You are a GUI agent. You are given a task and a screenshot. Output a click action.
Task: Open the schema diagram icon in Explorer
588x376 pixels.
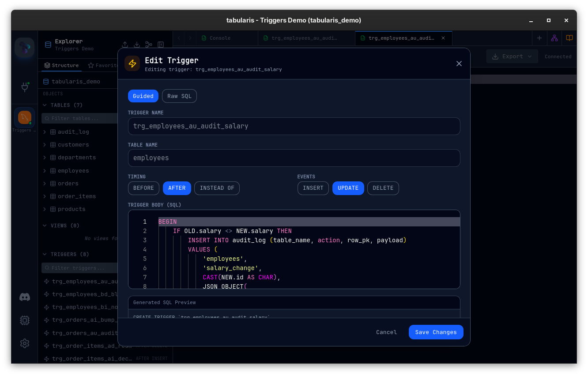tap(149, 45)
